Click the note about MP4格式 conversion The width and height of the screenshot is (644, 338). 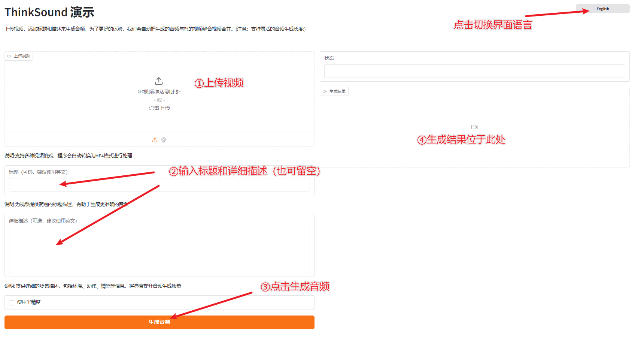[x=68, y=156]
